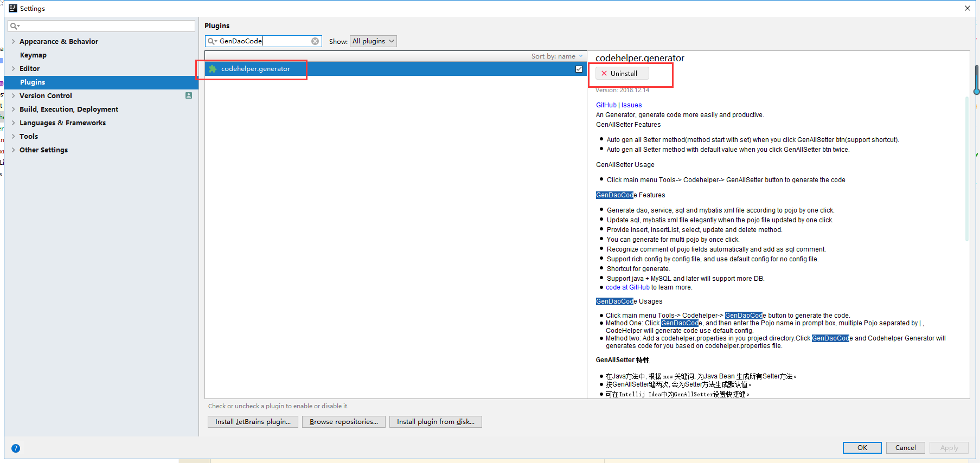Open the Tools settings category
The width and height of the screenshot is (980, 463).
(29, 136)
